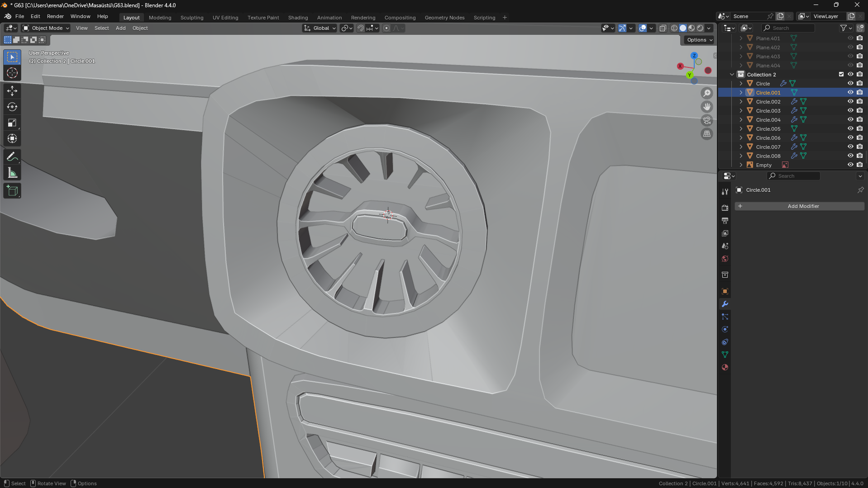Open the Material properties tab
Image resolution: width=868 pixels, height=488 pixels.
click(725, 367)
